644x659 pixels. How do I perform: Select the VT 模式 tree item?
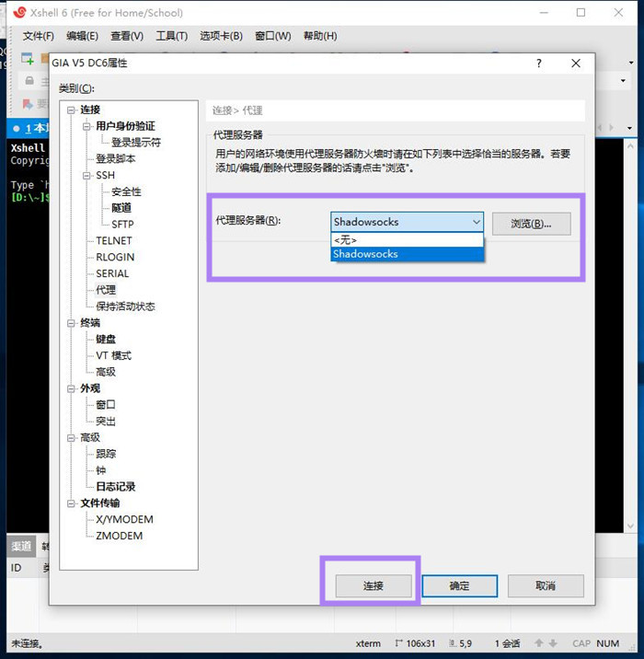coord(113,355)
